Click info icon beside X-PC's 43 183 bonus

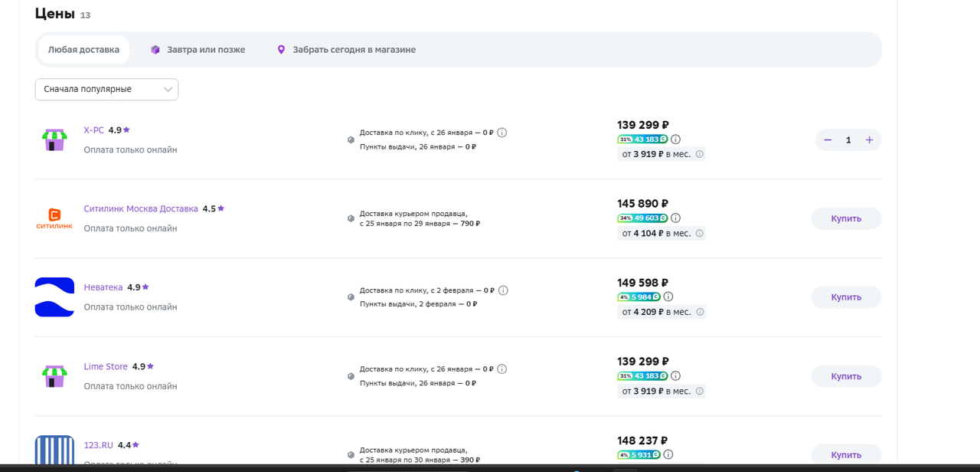coord(675,139)
